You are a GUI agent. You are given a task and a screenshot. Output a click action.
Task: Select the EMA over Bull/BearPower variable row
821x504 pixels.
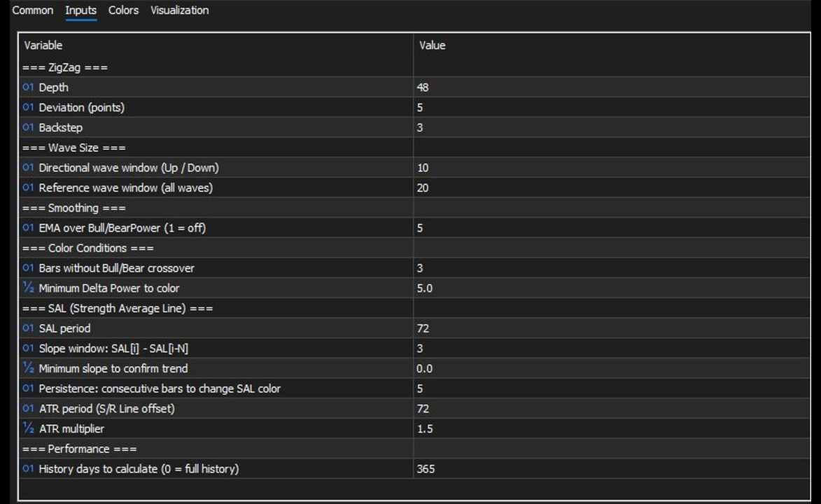[122, 228]
